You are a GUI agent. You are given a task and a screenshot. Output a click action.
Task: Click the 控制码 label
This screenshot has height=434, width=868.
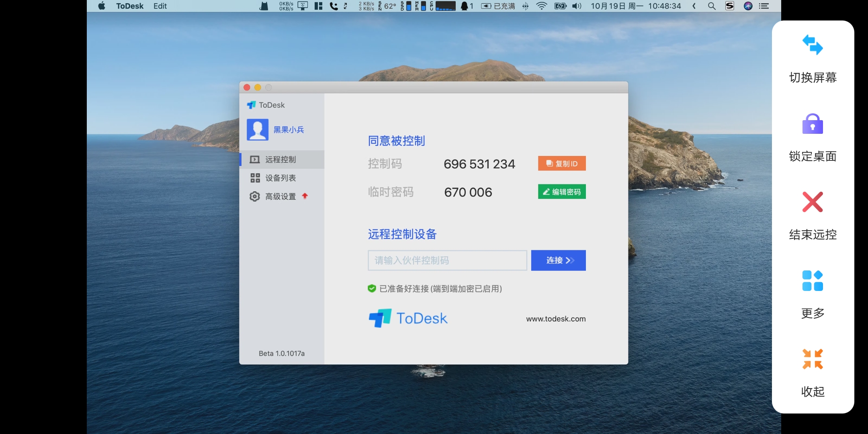pos(385,164)
